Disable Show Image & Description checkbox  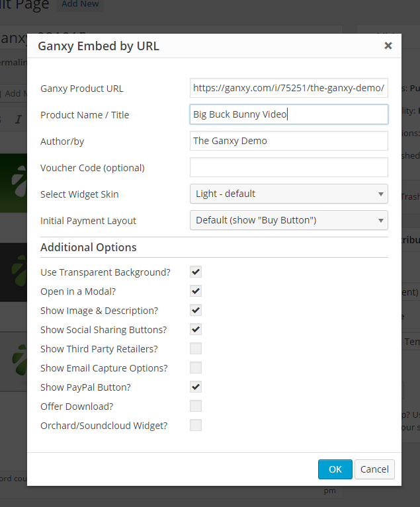pyautogui.click(x=196, y=310)
